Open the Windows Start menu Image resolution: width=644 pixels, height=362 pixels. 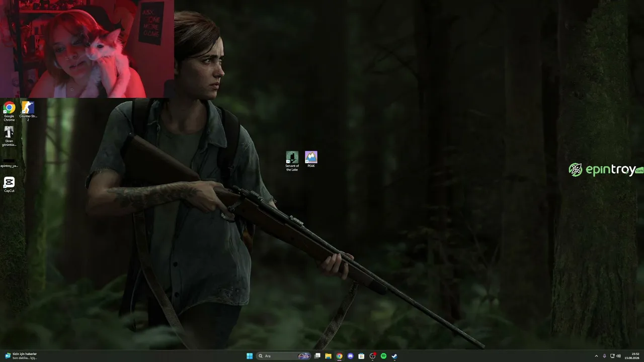(x=250, y=356)
